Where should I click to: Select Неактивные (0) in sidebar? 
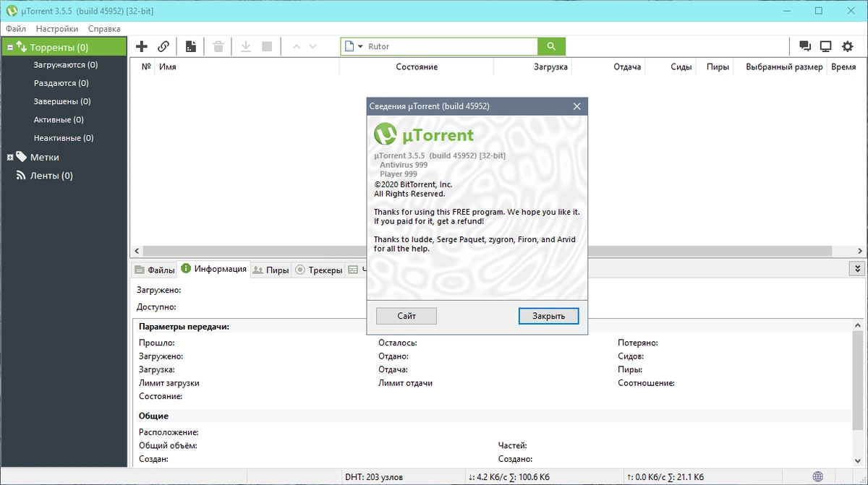pyautogui.click(x=64, y=137)
